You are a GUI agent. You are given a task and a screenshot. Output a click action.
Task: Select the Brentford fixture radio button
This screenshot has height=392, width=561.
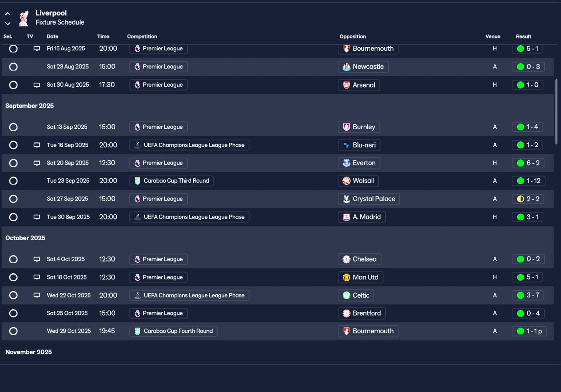[x=14, y=313]
